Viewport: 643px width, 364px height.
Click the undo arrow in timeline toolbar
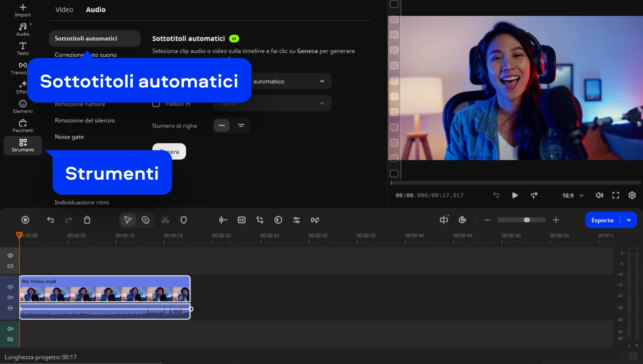pyautogui.click(x=51, y=220)
